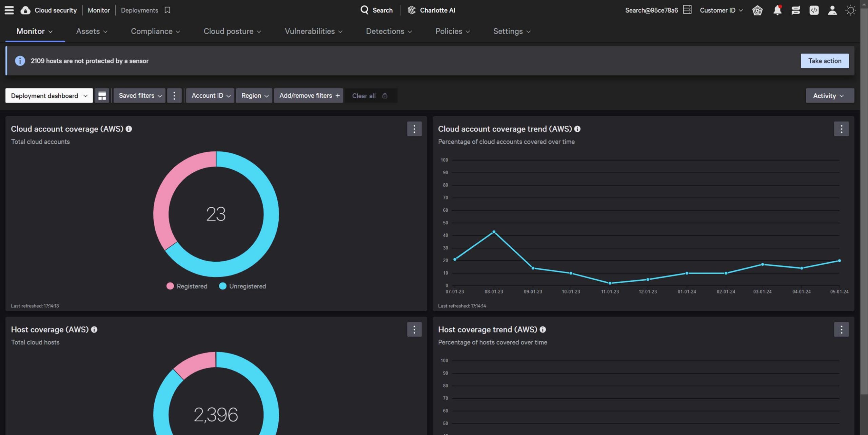Click the 11-01-23 lowest data point

click(610, 283)
